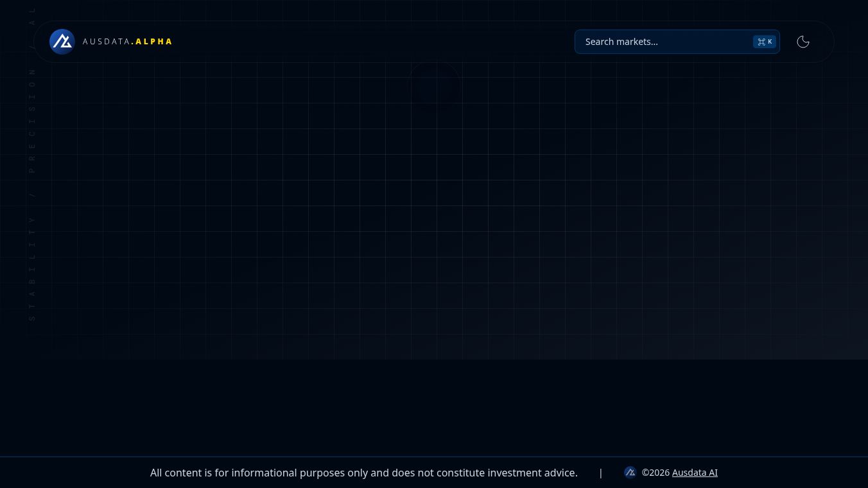868x488 pixels.
Task: Switch the site theme with the crescent toggle
Action: click(x=803, y=41)
